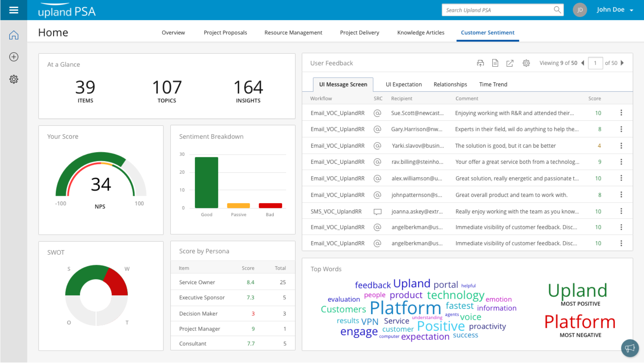Click email source icon for alex.williamson row

pyautogui.click(x=378, y=178)
